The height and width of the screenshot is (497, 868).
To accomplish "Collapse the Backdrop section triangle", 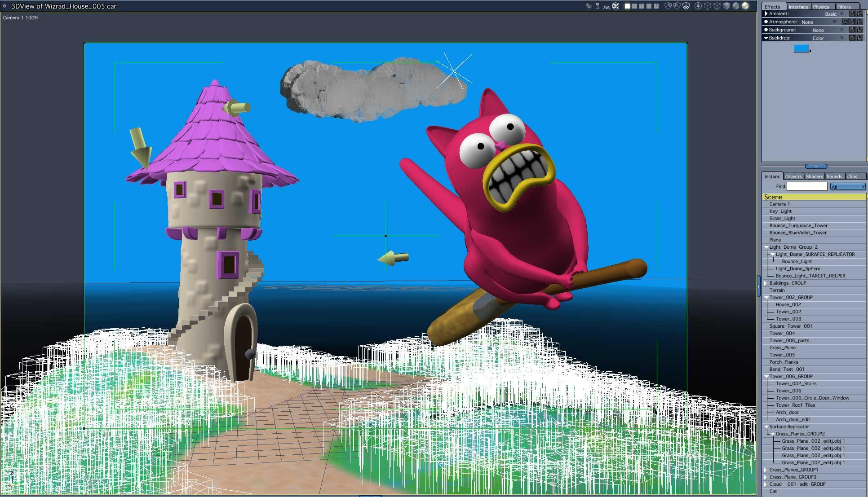I will click(766, 38).
